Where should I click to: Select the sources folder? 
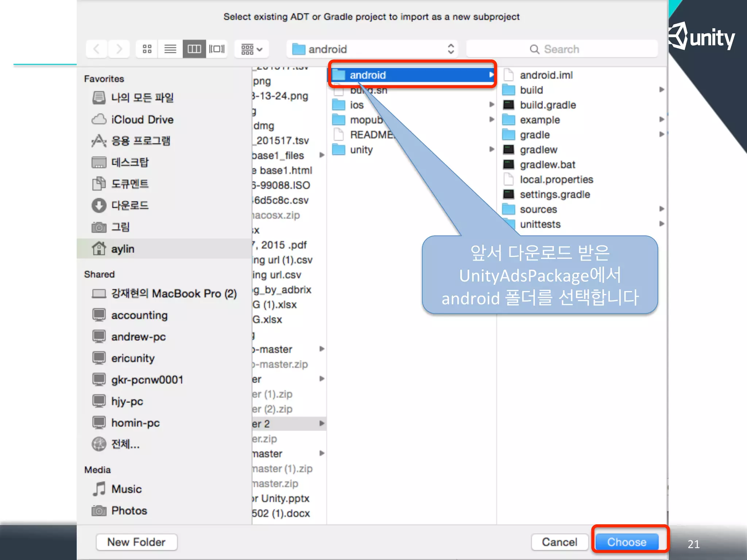[530, 210]
